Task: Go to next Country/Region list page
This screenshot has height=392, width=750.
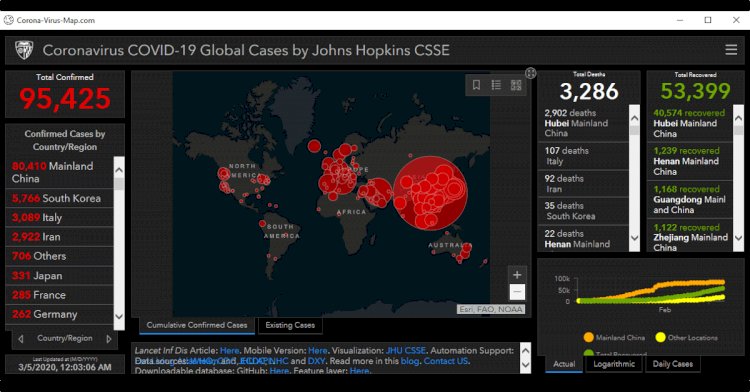Action: point(109,338)
